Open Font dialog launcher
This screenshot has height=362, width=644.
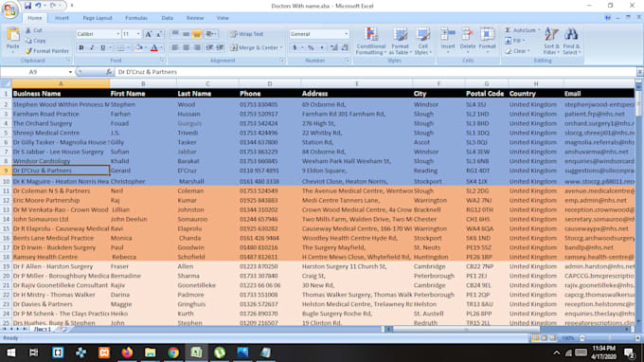click(x=162, y=61)
